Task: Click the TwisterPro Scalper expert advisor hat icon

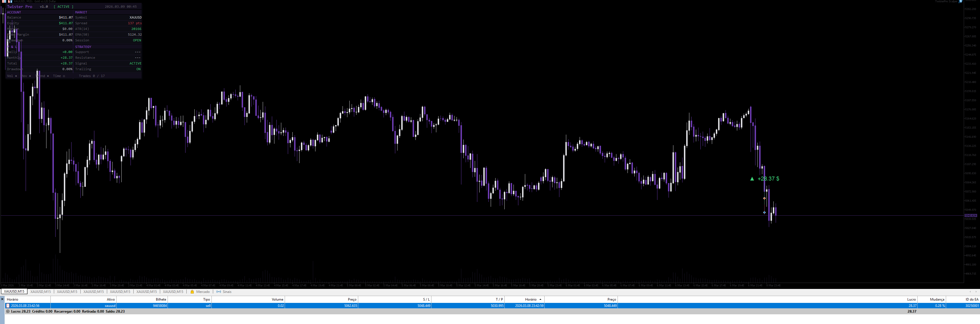Action: click(x=961, y=1)
